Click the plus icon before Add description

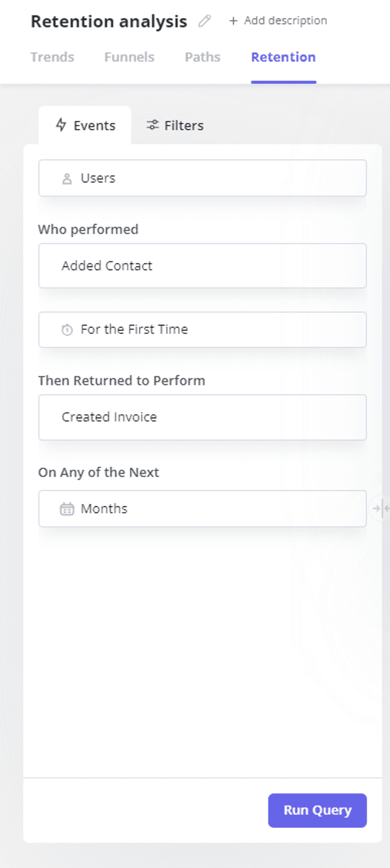point(234,21)
